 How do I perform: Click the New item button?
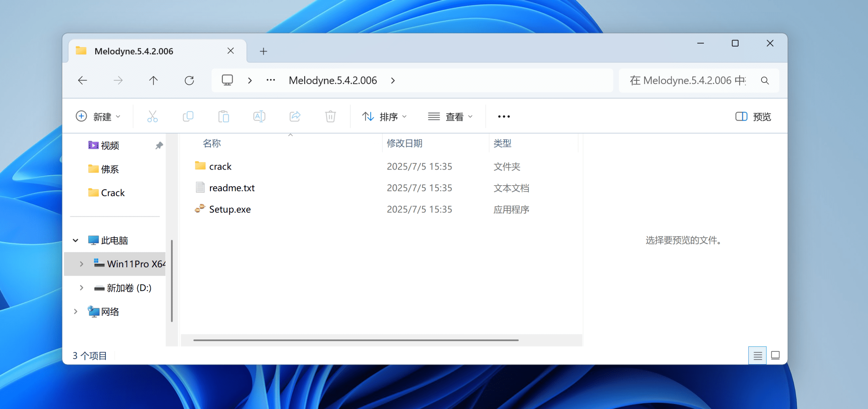click(98, 116)
